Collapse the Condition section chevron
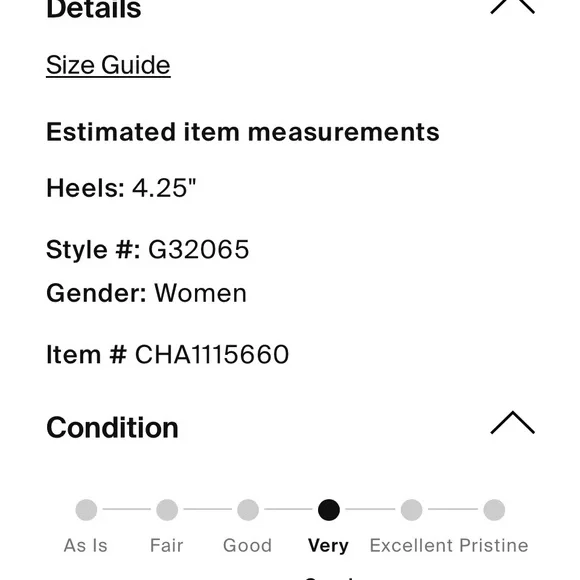This screenshot has height=580, width=580. [512, 422]
